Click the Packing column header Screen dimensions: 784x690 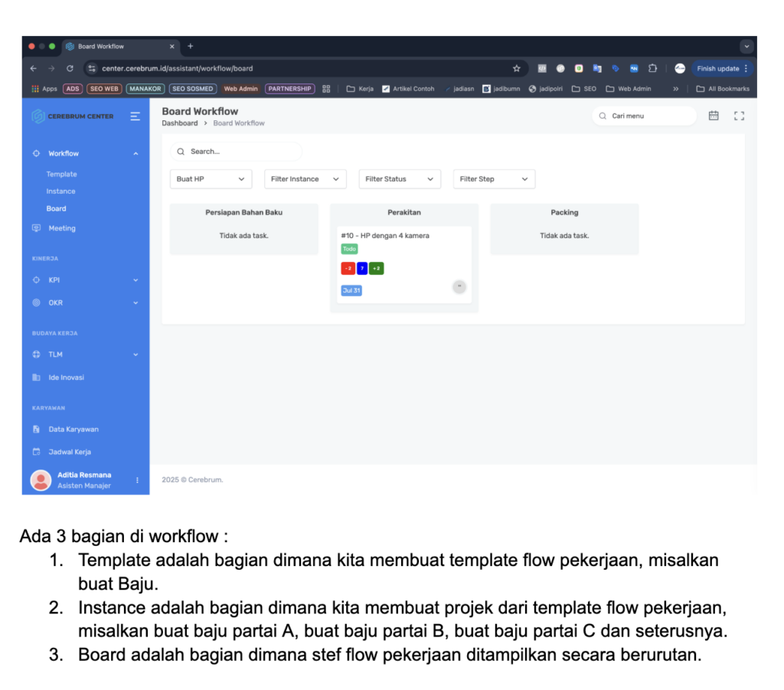564,212
